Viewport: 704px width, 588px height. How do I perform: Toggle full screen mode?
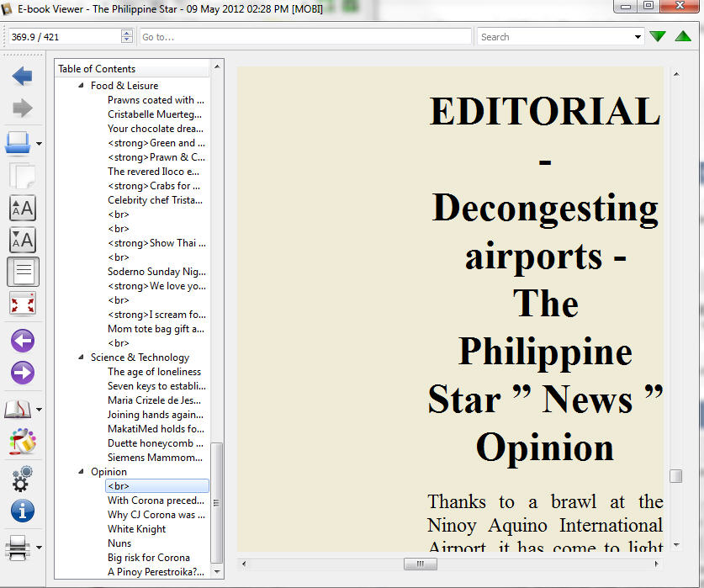22,304
